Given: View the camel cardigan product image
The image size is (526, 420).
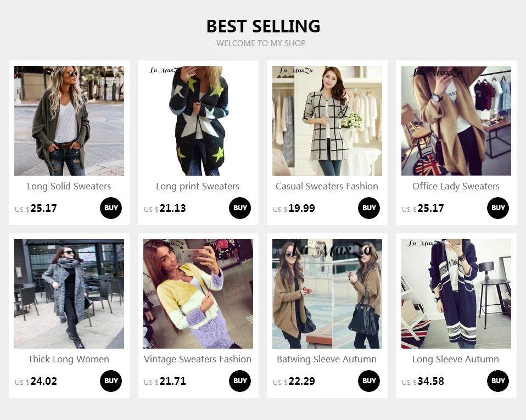Looking at the screenshot, I should (456, 120).
